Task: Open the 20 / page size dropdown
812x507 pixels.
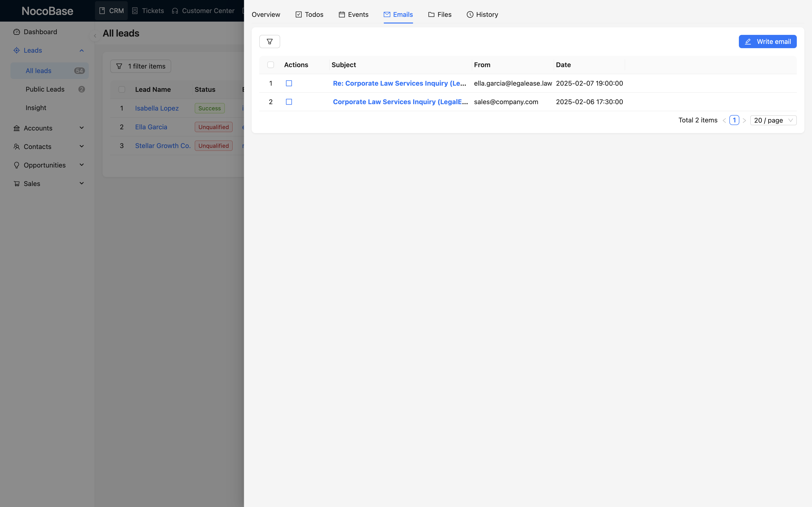Action: tap(773, 120)
